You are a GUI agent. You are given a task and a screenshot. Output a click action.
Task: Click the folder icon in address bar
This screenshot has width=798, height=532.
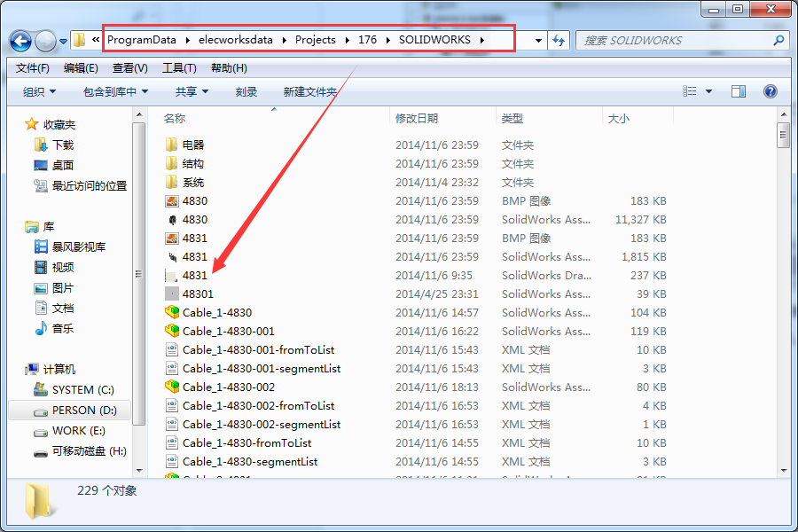(79, 40)
